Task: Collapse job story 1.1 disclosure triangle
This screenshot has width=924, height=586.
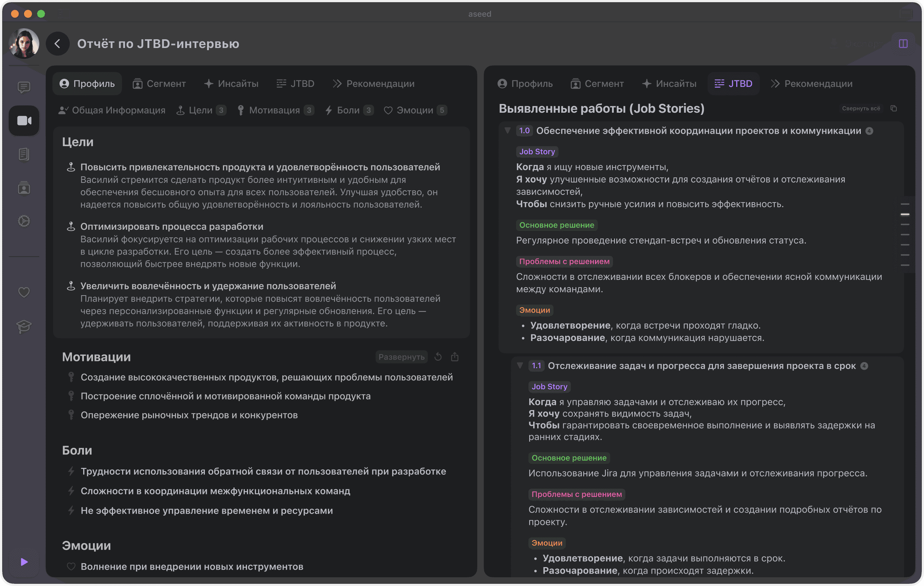Action: (x=519, y=366)
